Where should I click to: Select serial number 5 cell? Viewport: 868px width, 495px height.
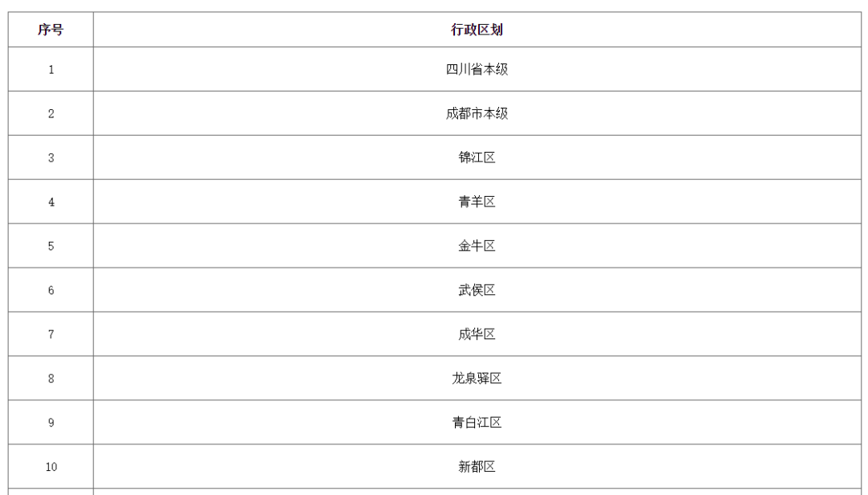pyautogui.click(x=51, y=246)
